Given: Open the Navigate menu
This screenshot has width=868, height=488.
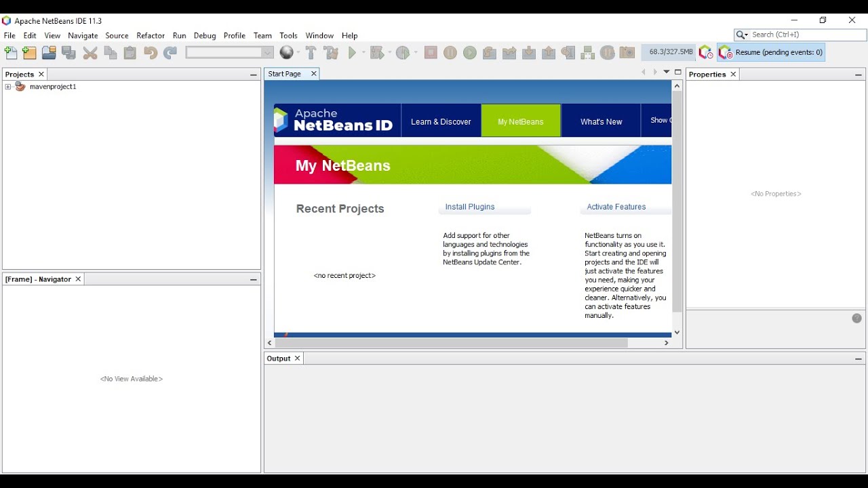Looking at the screenshot, I should [x=83, y=36].
